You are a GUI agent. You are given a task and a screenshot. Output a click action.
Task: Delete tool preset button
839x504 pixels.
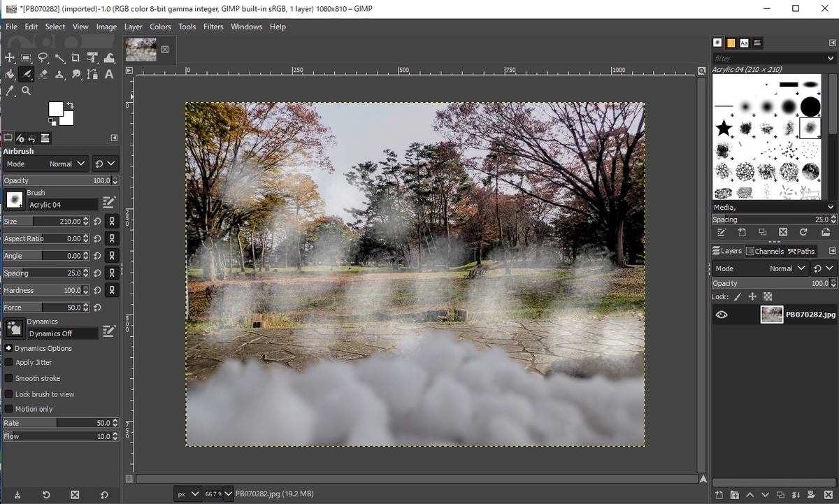tap(75, 495)
